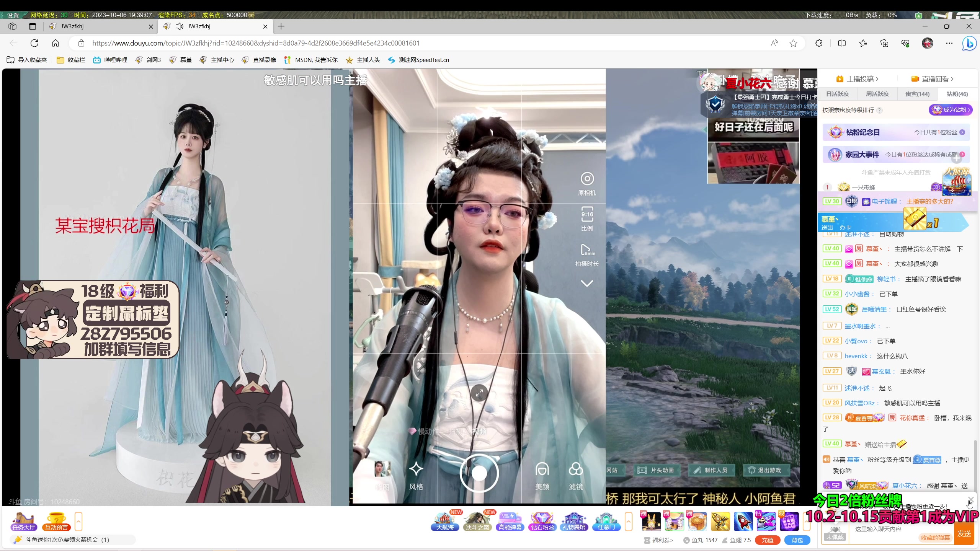Select the rocket gift icon
The image size is (980, 551).
coord(743,522)
